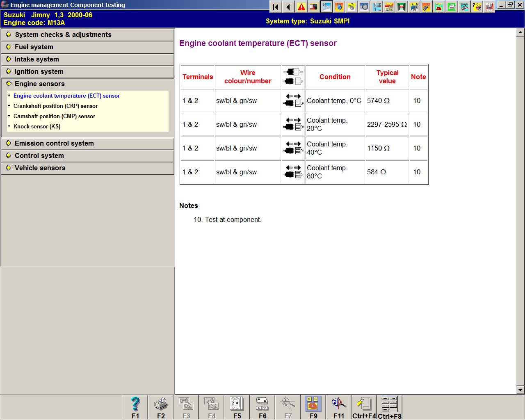The height and width of the screenshot is (420, 525).
Task: Go back using the left arrow button
Action: 288,7
